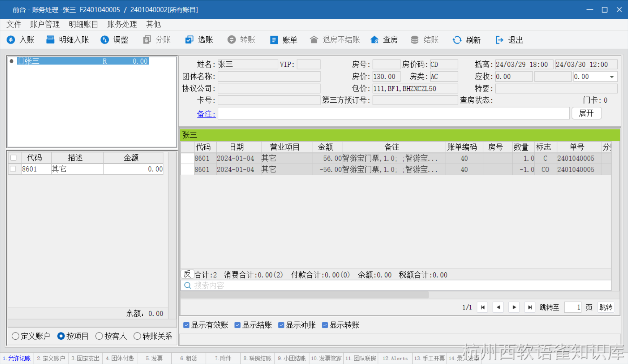The width and height of the screenshot is (628, 364).
Task: Open the 其他 menu
Action: pos(153,24)
